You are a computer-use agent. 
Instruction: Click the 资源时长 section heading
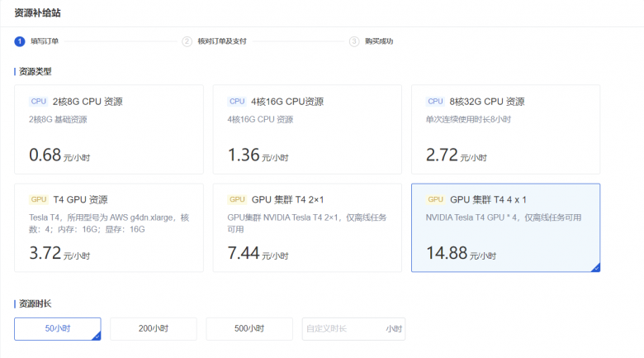tap(36, 303)
